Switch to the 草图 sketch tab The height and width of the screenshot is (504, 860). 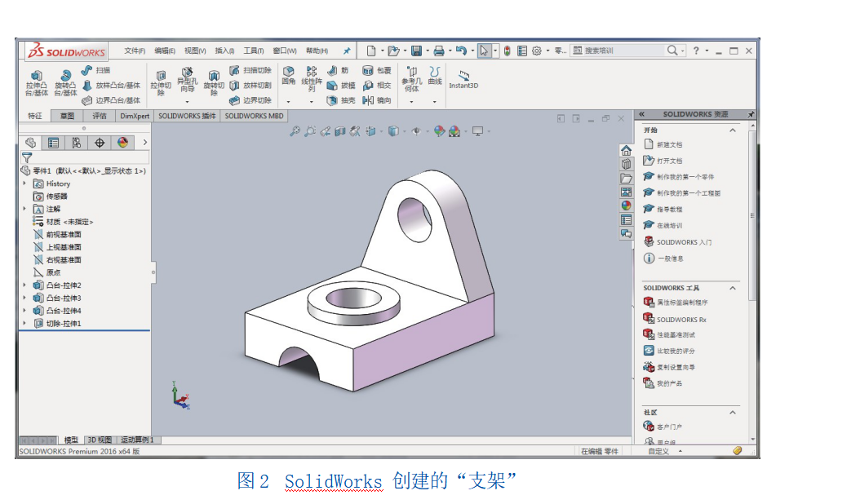[67, 117]
